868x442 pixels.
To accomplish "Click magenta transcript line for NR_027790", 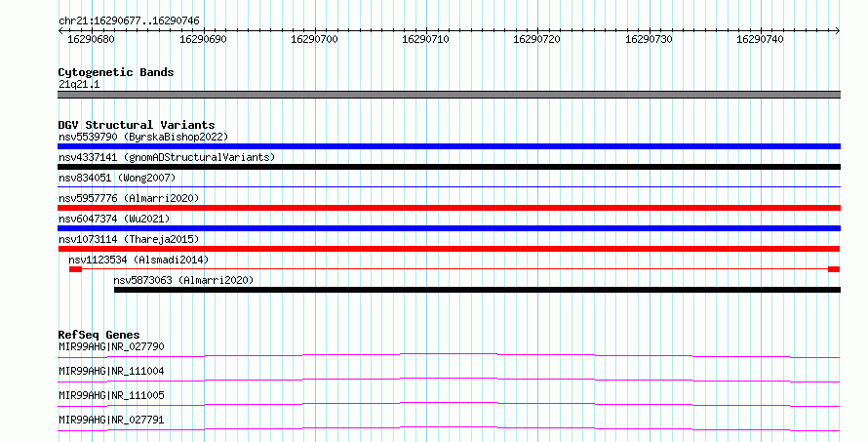I will (x=449, y=355).
